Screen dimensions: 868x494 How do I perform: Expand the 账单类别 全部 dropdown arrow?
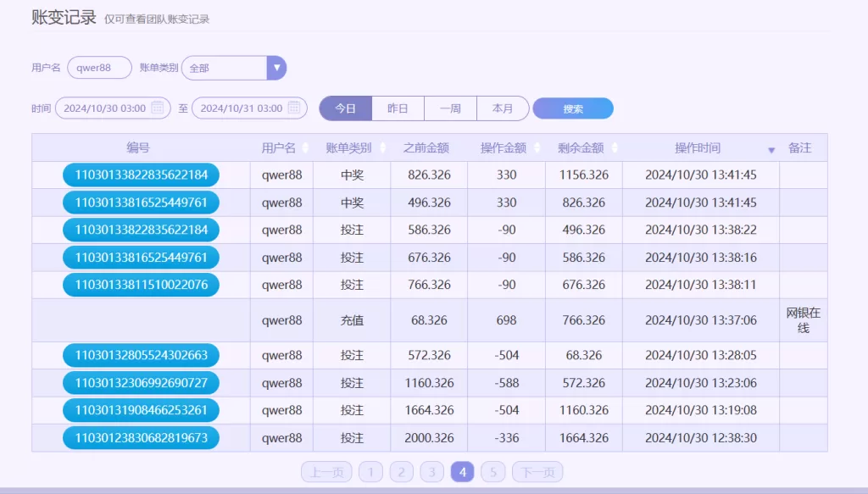(x=276, y=68)
